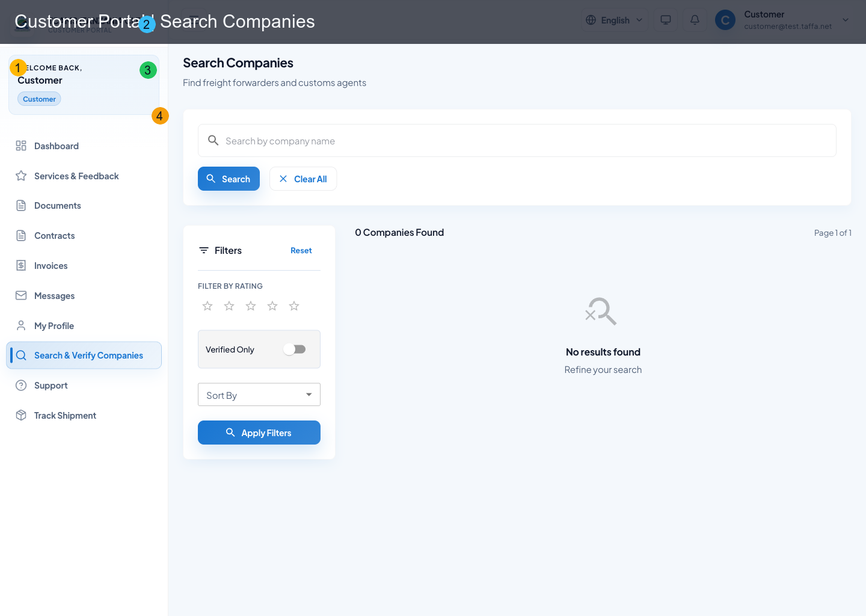Click the Services & Feedback star icon

coord(21,176)
